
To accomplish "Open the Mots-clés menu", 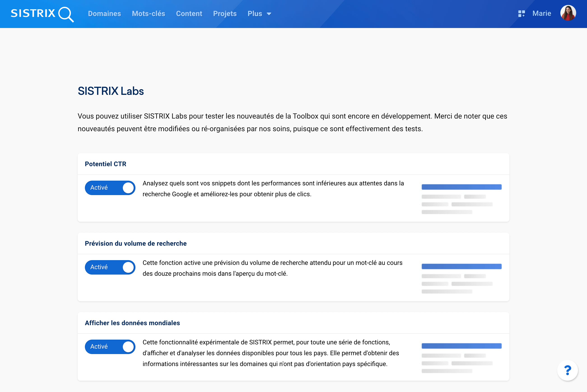I will (148, 14).
